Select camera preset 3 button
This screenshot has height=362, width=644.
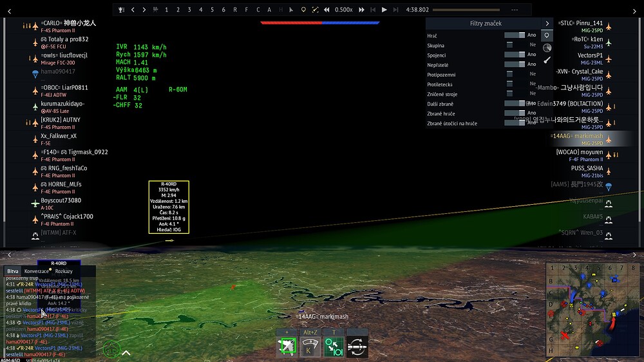click(x=189, y=10)
